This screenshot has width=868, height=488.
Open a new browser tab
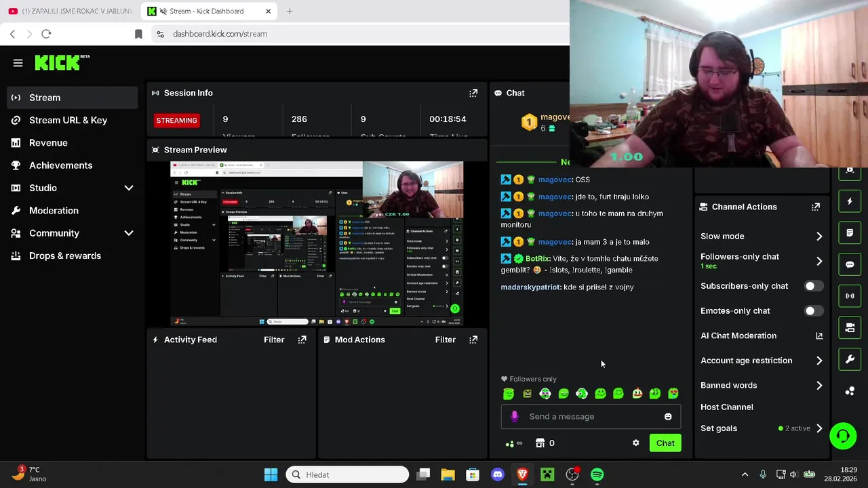click(x=290, y=11)
